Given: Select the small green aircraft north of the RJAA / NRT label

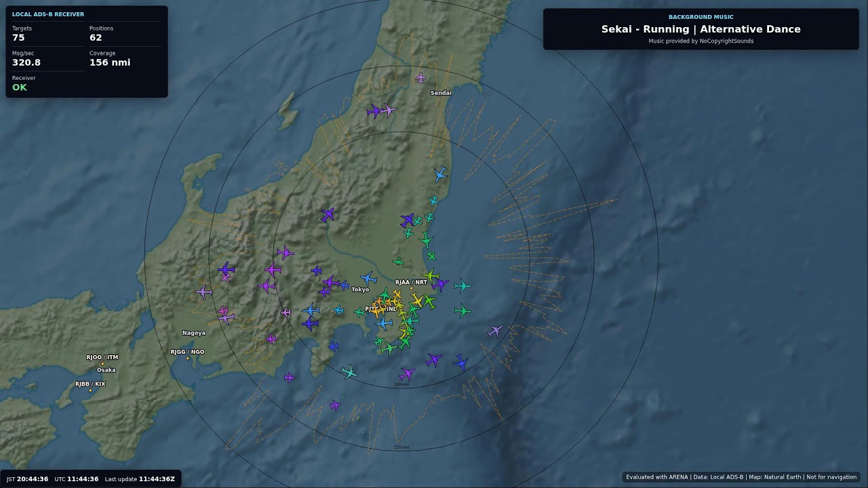Looking at the screenshot, I should [x=398, y=261].
